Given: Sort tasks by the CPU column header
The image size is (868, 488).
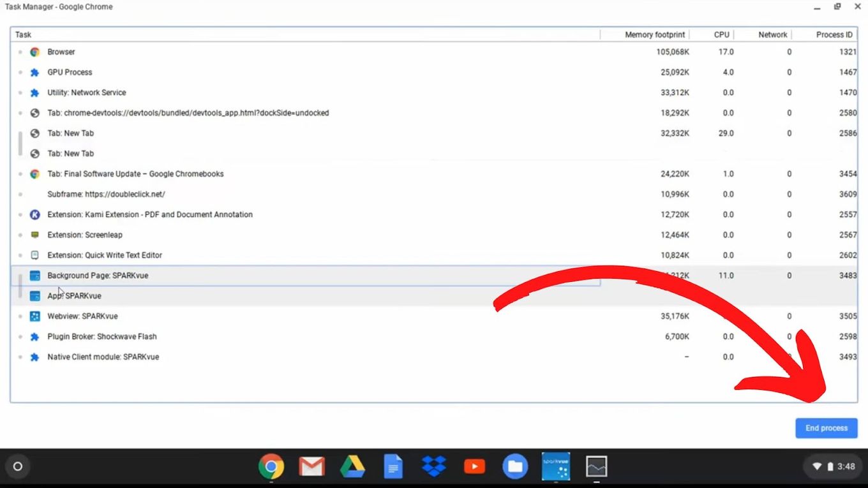Looking at the screenshot, I should tap(722, 34).
